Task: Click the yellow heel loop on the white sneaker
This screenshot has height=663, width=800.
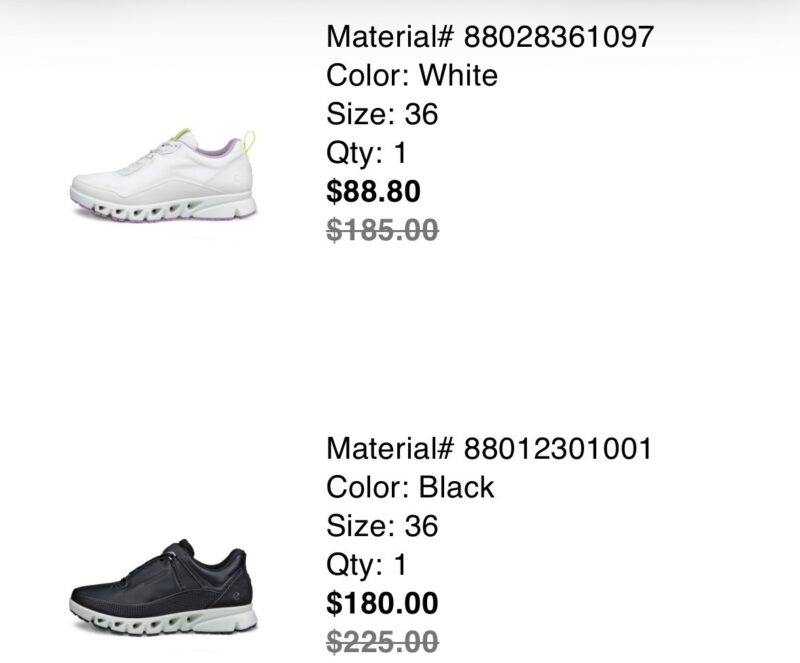Action: (249, 140)
